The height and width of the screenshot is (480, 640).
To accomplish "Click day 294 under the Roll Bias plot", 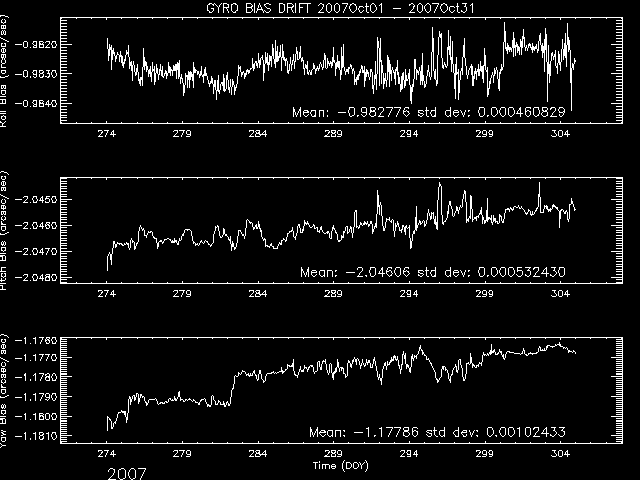I will [409, 133].
